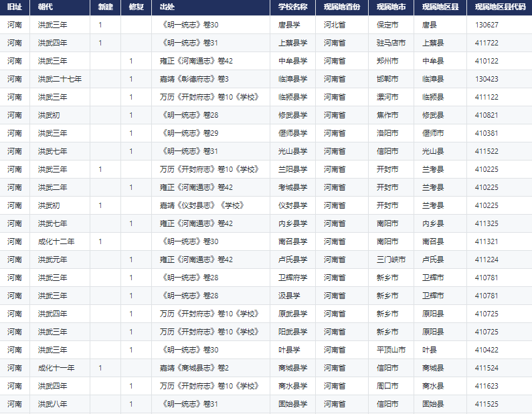Click the county code 410422
532x414 pixels.
click(x=486, y=350)
